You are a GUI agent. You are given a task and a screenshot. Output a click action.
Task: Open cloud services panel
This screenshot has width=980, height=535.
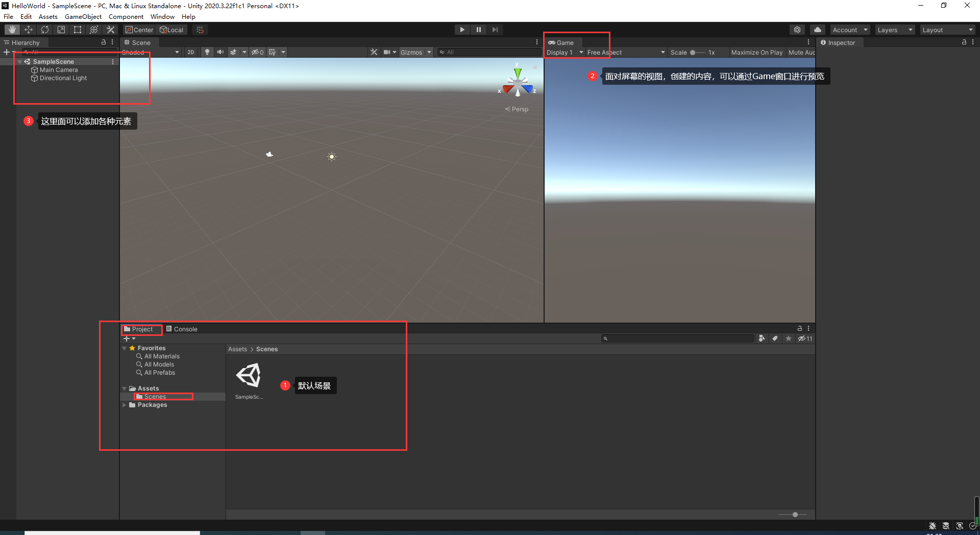point(818,30)
